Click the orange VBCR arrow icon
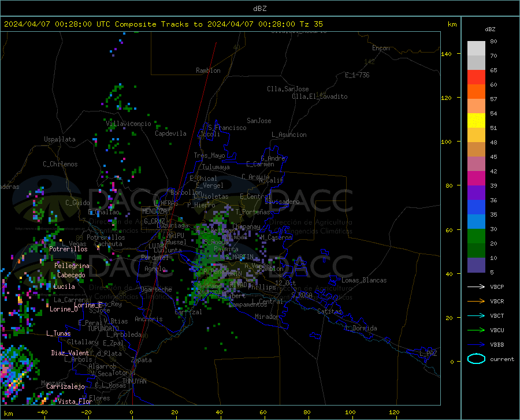The height and width of the screenshot is (420, 520). (x=476, y=301)
